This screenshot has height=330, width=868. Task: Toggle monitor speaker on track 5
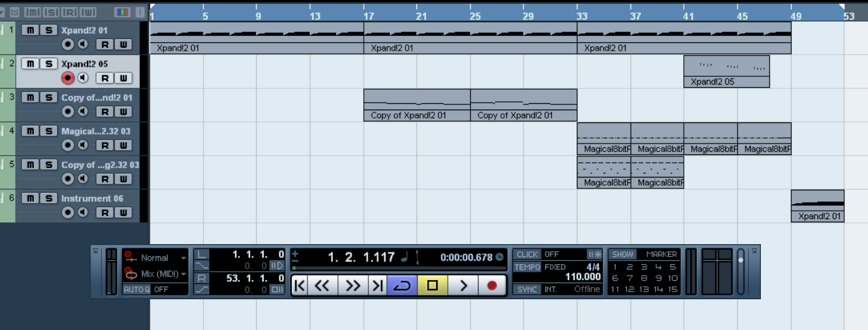[x=83, y=179]
